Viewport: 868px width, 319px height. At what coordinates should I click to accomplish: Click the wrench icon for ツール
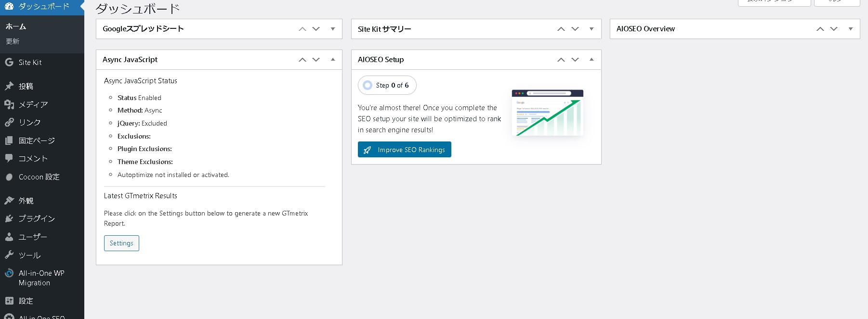tap(9, 255)
